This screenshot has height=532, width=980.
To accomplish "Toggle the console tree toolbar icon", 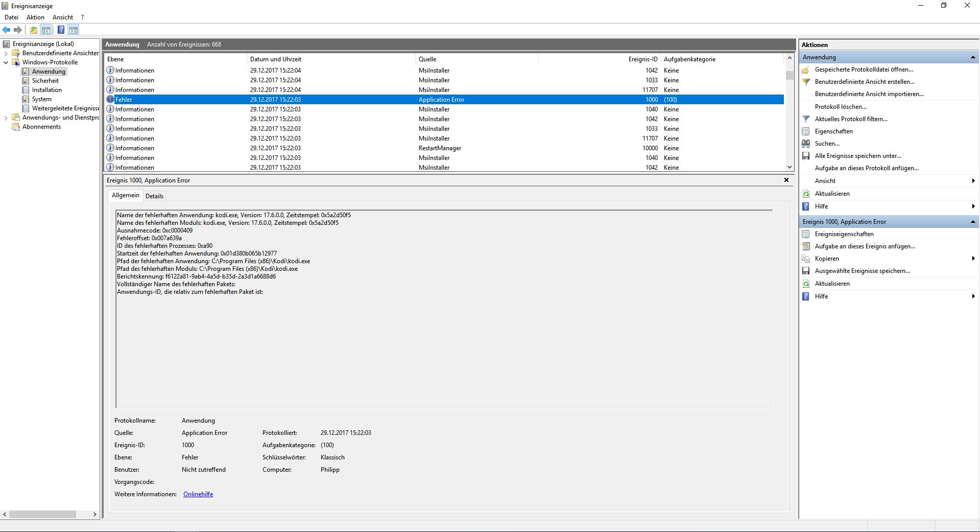I will coord(46,30).
